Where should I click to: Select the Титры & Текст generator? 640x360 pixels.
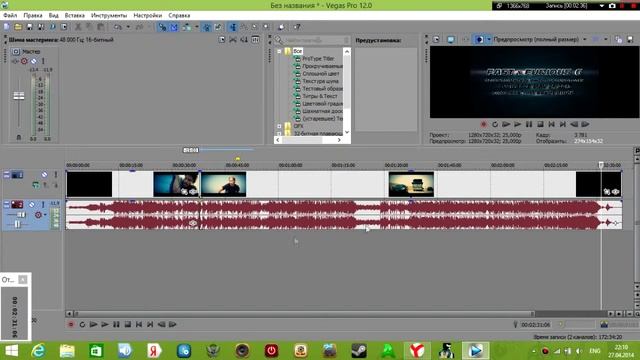(x=320, y=96)
